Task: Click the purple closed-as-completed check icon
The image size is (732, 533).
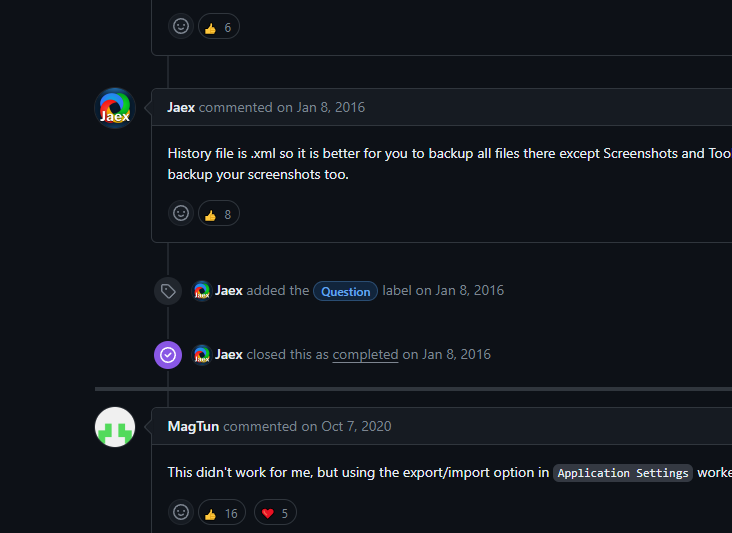Action: click(168, 354)
